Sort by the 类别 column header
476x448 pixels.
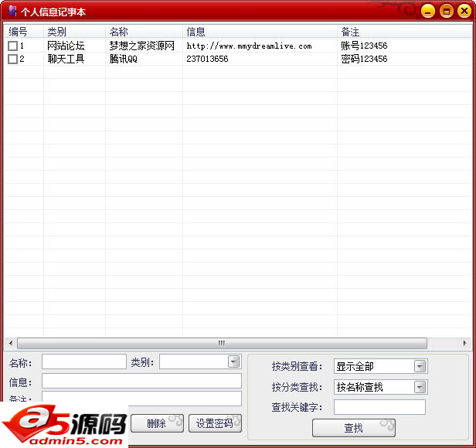coord(75,32)
